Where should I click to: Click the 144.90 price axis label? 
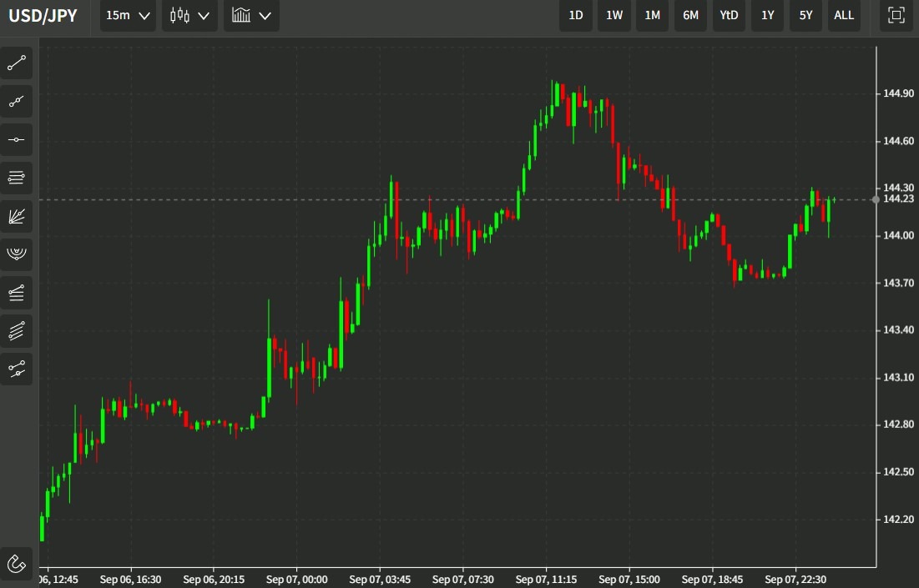click(x=898, y=93)
